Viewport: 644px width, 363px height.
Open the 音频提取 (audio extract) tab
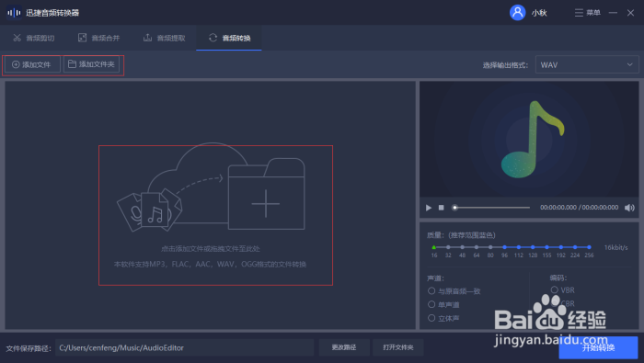tap(165, 39)
